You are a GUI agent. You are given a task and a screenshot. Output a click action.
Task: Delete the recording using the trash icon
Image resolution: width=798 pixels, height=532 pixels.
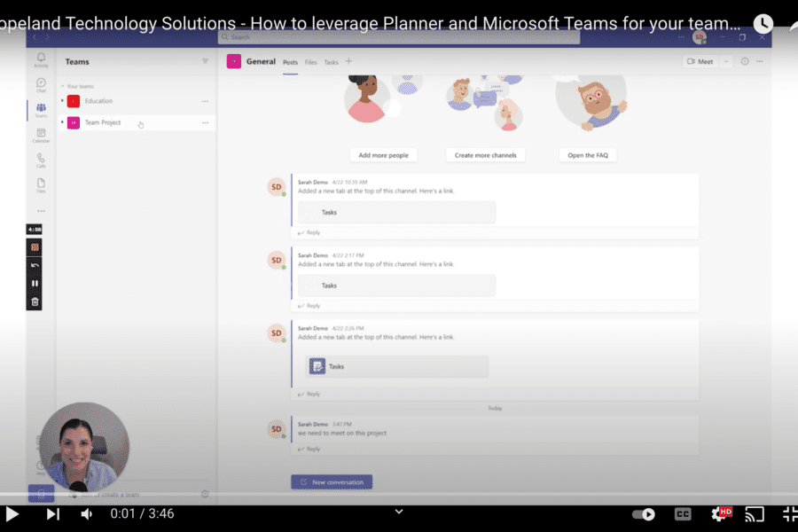[34, 302]
